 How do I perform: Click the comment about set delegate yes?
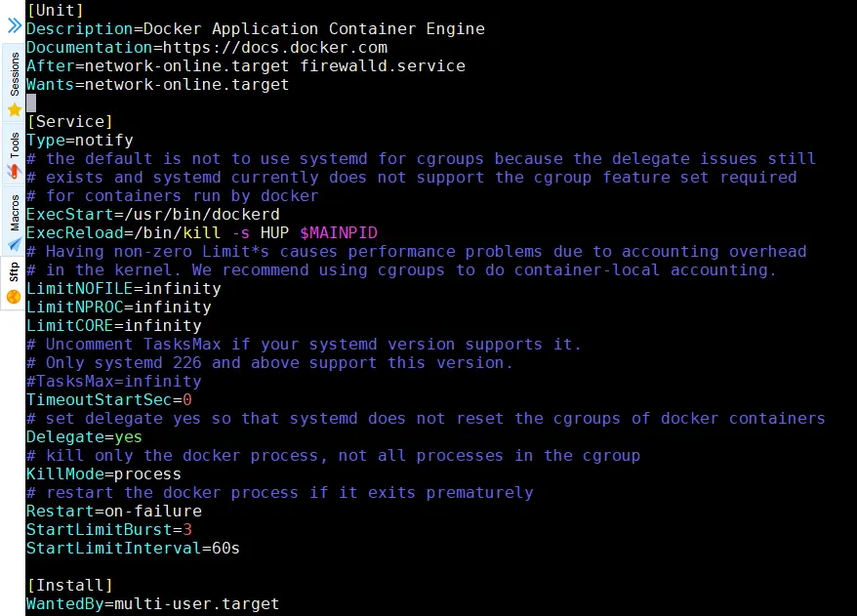coord(426,419)
